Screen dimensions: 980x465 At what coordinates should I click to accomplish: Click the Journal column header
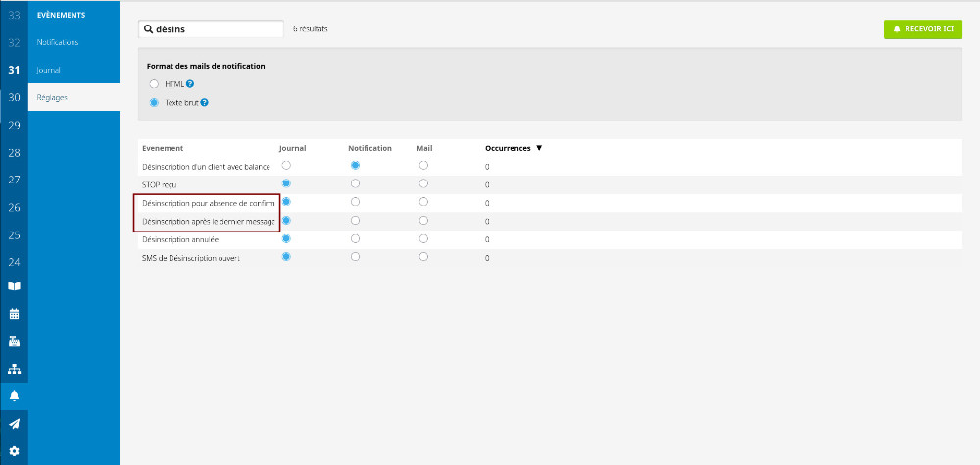pos(292,148)
